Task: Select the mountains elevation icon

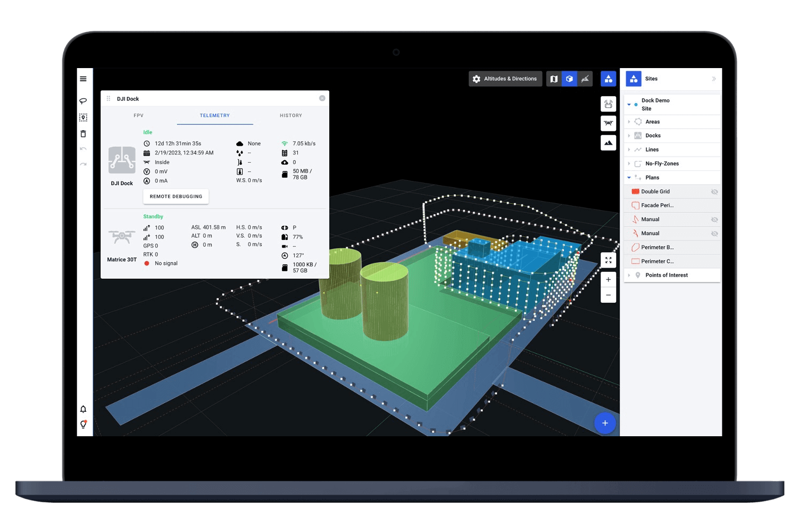Action: pos(608,143)
